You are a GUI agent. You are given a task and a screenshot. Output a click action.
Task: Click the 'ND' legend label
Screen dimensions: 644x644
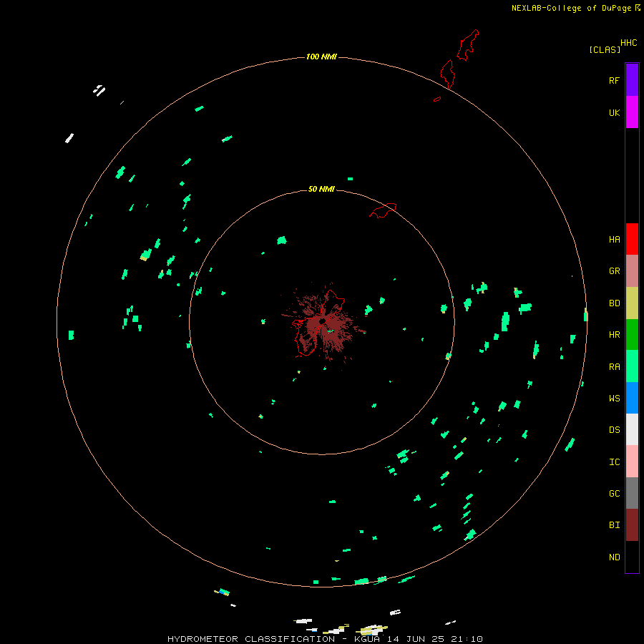tap(614, 557)
